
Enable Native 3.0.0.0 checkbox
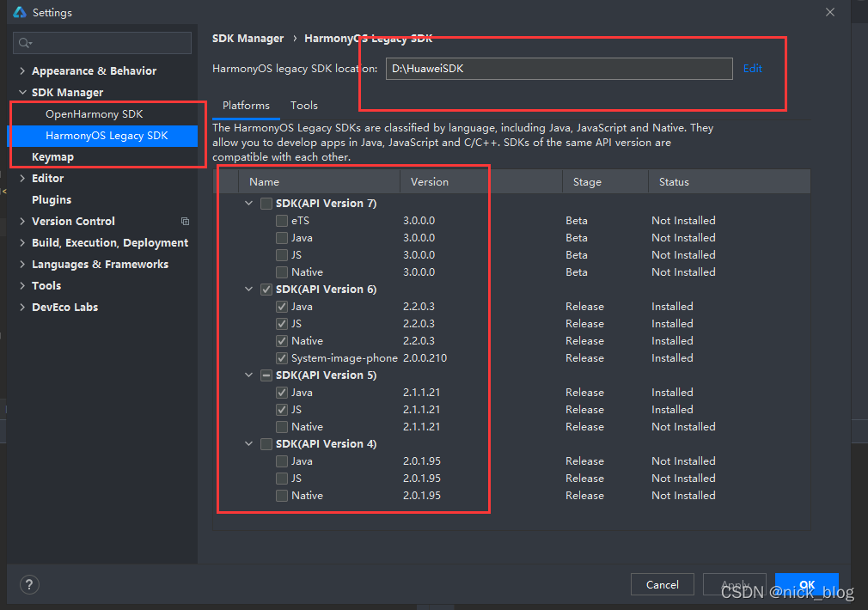[282, 272]
